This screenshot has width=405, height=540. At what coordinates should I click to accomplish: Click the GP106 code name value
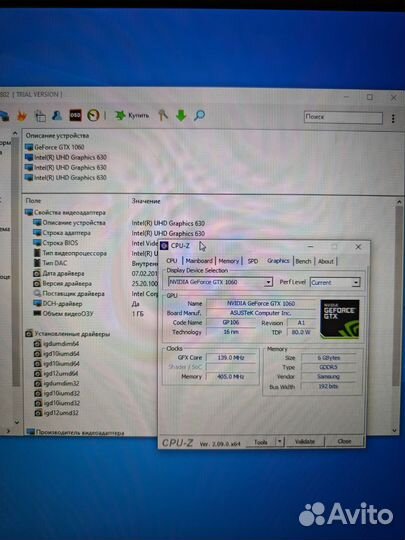pyautogui.click(x=231, y=323)
